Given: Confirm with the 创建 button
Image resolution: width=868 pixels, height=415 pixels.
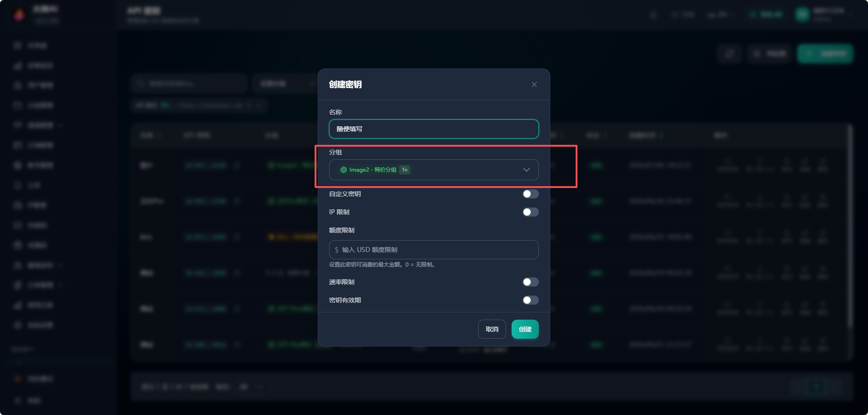Looking at the screenshot, I should (x=525, y=329).
